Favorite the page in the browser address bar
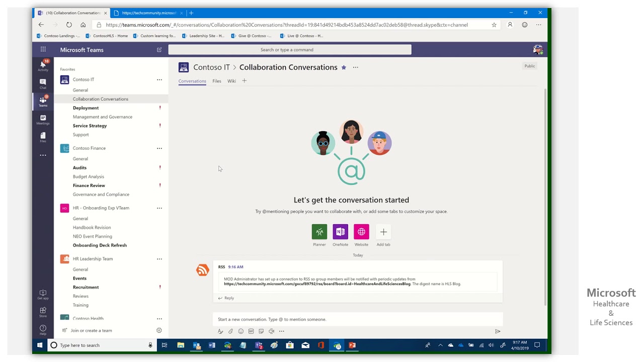The image size is (644, 362). click(x=494, y=25)
